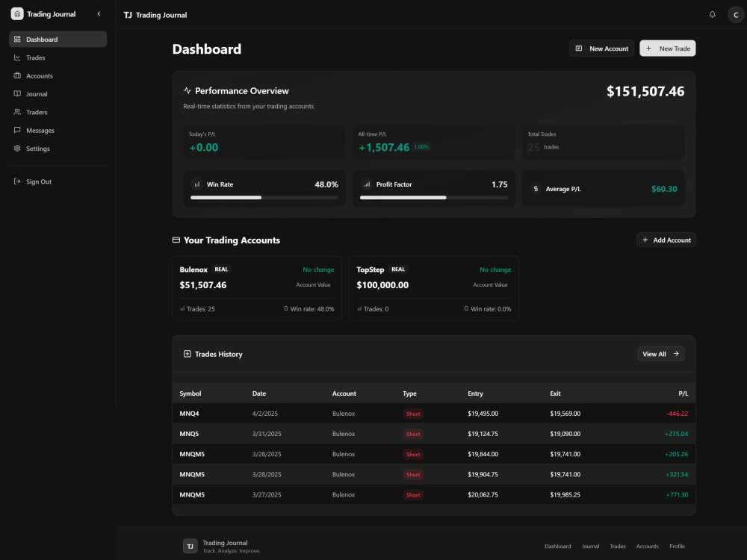
Task: Click the Messages chat bubble icon
Action: [x=17, y=130]
